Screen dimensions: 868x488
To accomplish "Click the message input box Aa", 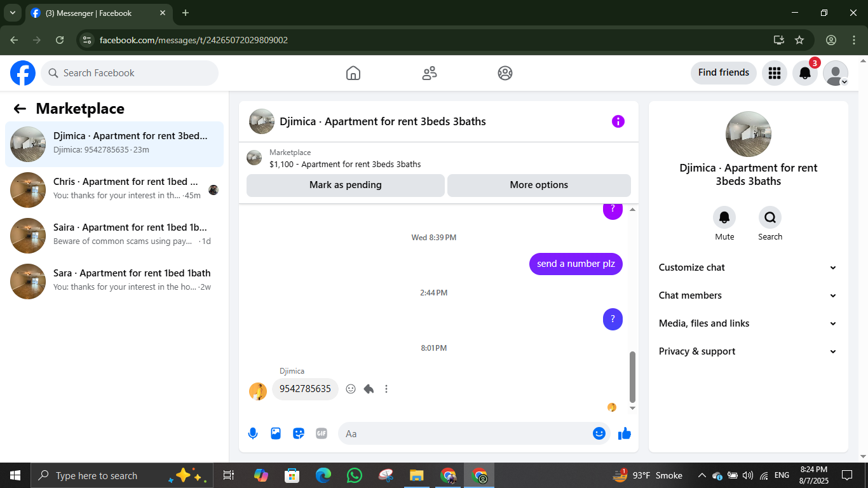I will pos(474,433).
